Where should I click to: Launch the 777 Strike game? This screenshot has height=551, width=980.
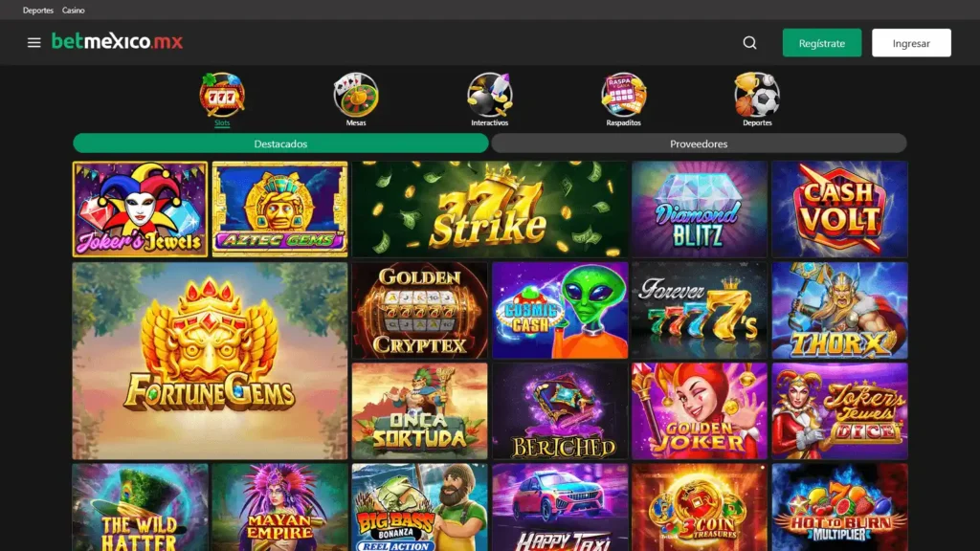tap(489, 209)
